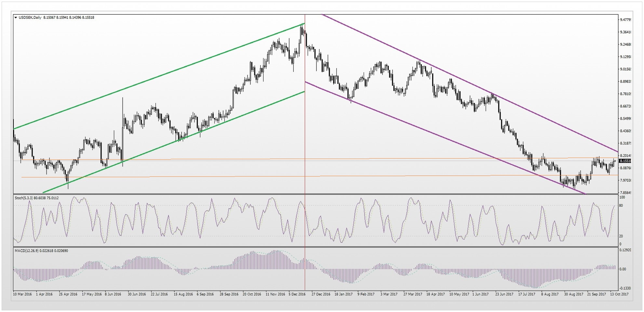Image resolution: width=644 pixels, height=312 pixels.
Task: Click the Stochastic 20 level label
Action: [x=621, y=236]
